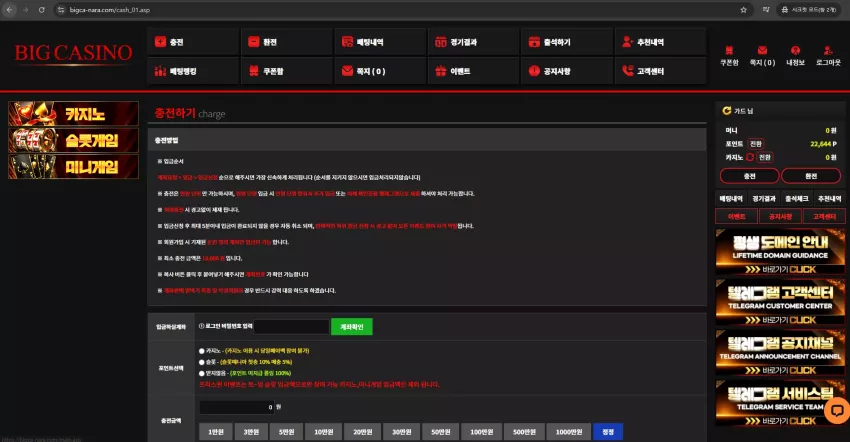Viewport: 850px width, 442px height.
Task: Open the Telegram Service Team banner
Action: coord(780,403)
